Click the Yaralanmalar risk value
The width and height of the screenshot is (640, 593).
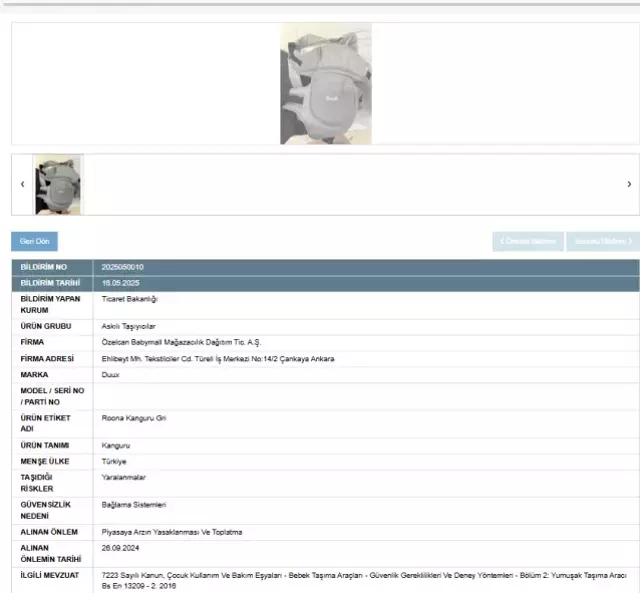[x=124, y=477]
